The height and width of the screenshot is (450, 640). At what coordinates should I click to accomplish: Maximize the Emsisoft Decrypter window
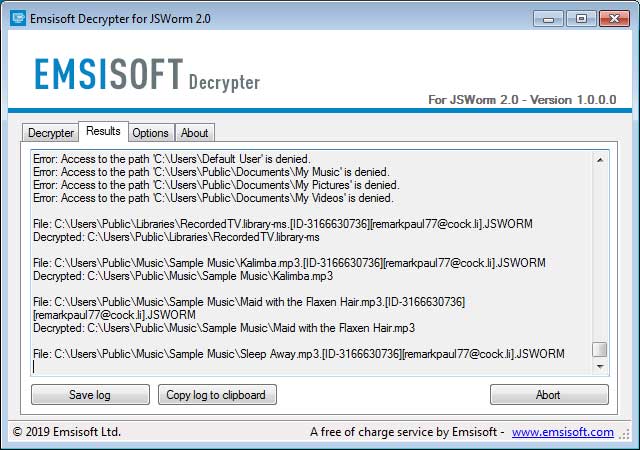[x=581, y=19]
